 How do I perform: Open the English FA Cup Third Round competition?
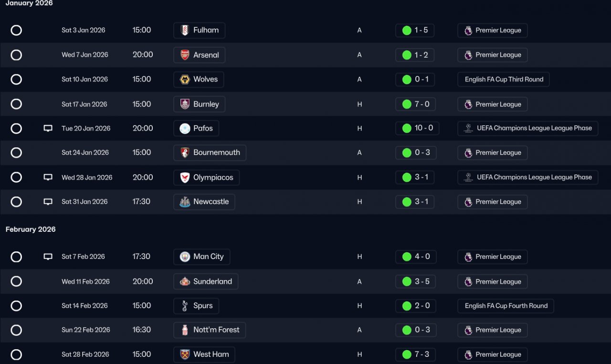tap(504, 80)
